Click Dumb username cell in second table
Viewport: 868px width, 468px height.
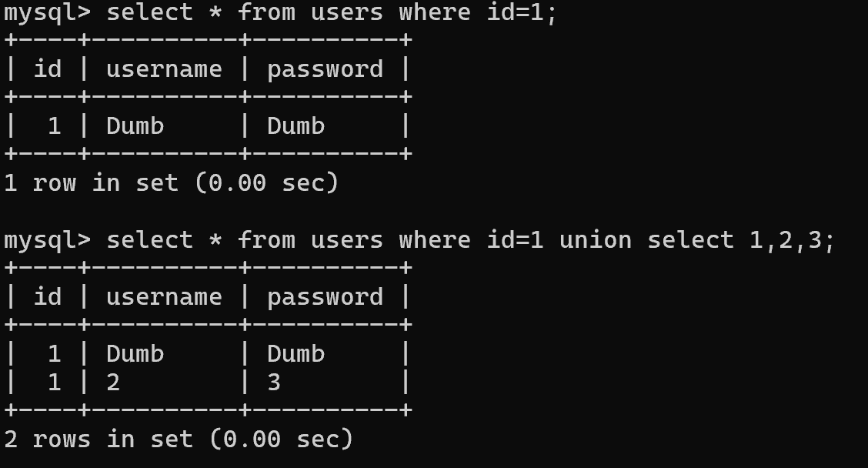point(135,354)
